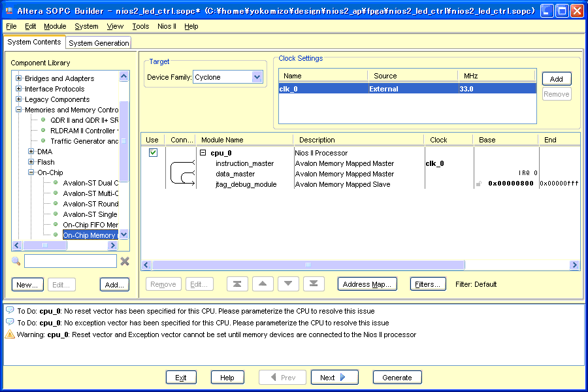Expand the Interface Protocols category
The image size is (588, 392).
[18, 89]
